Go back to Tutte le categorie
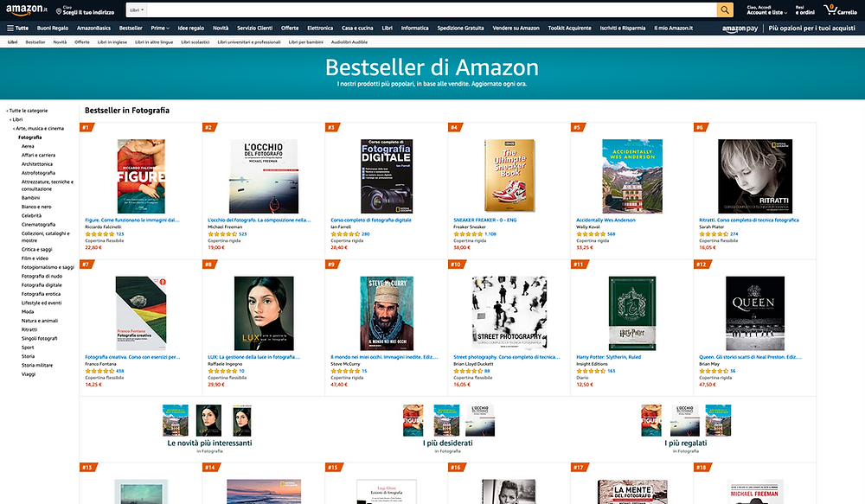865x504 pixels. pyautogui.click(x=28, y=111)
